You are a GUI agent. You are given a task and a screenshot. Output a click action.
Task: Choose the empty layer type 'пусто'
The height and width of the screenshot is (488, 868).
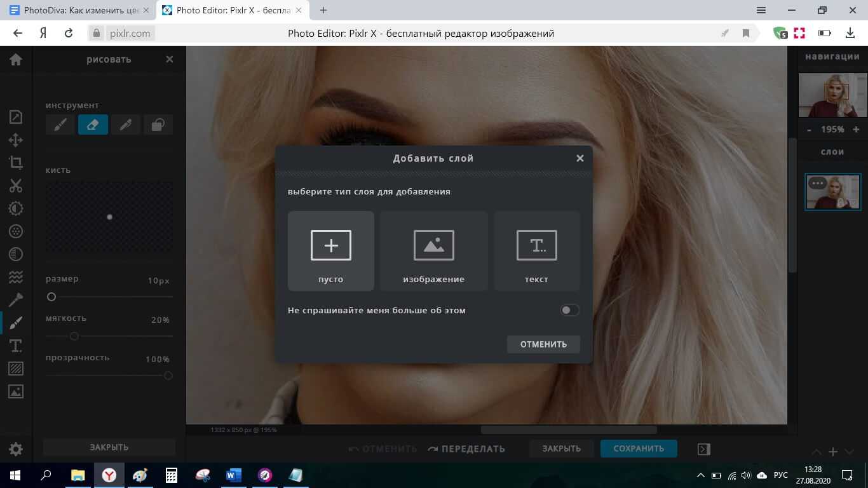click(330, 251)
